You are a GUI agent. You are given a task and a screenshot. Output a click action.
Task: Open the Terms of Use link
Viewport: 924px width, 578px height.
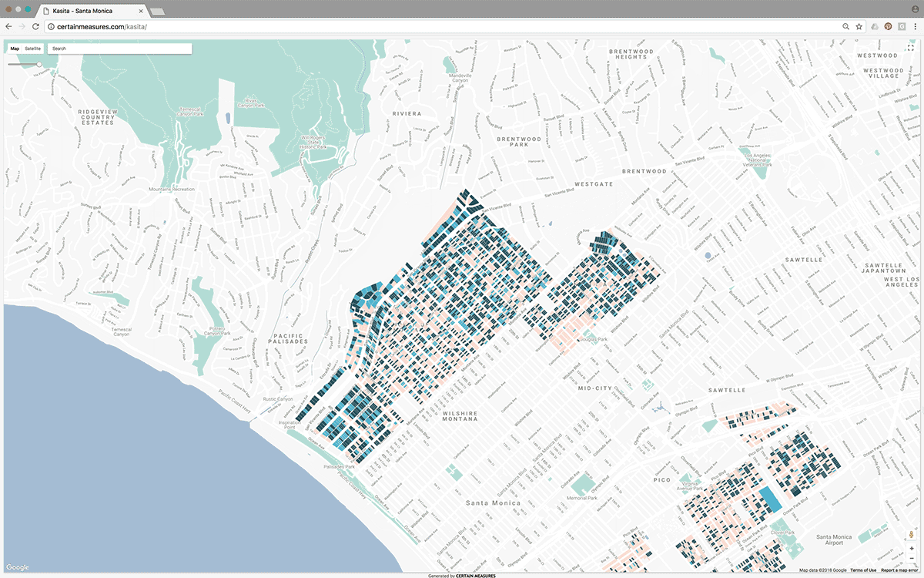863,570
